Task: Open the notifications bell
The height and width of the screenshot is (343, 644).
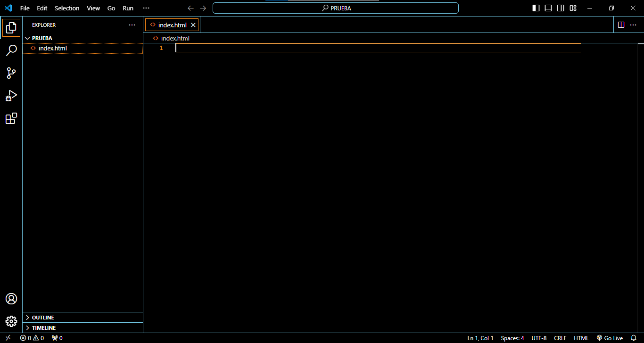Action: click(634, 338)
